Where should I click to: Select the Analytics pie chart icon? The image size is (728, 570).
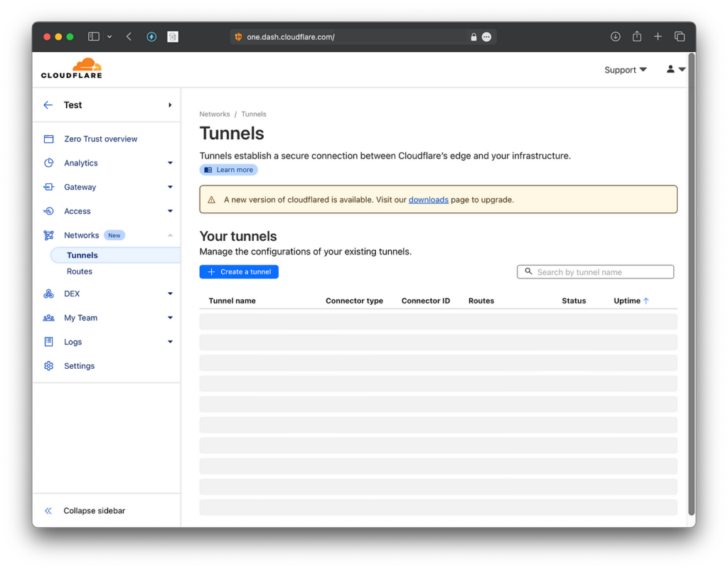pyautogui.click(x=48, y=163)
